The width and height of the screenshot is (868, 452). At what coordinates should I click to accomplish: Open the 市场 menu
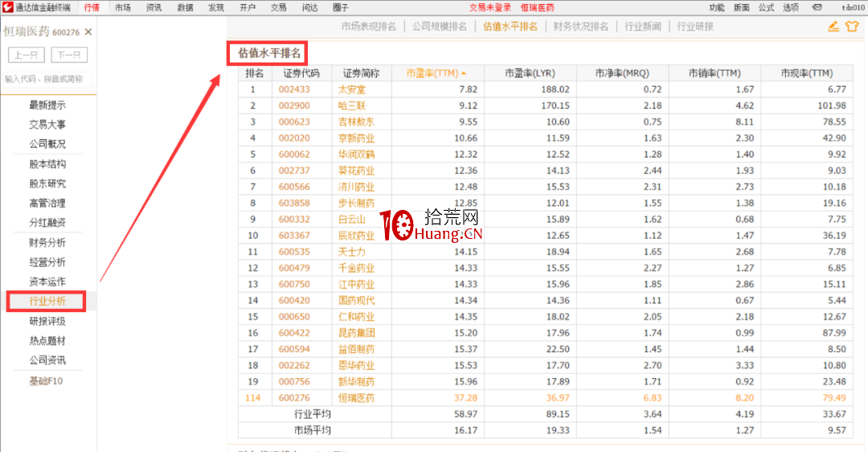point(123,7)
